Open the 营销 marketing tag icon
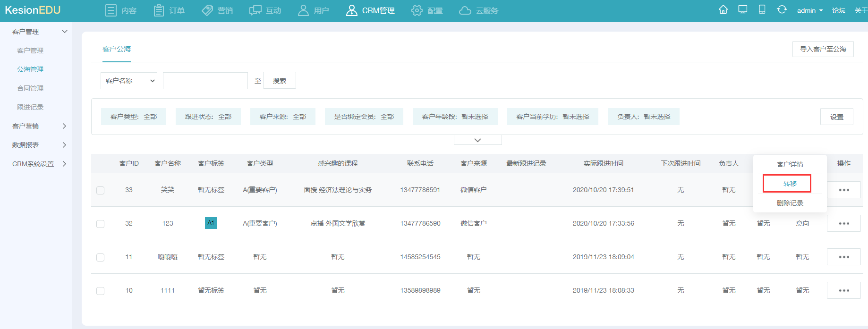Screen dimensions: 868x329 click(207, 10)
